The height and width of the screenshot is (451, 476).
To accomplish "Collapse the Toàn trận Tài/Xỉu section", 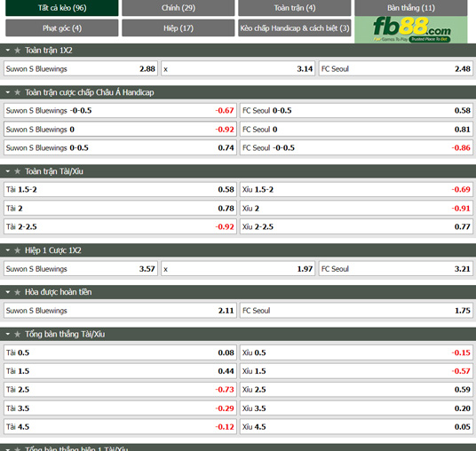I will pos(8,171).
